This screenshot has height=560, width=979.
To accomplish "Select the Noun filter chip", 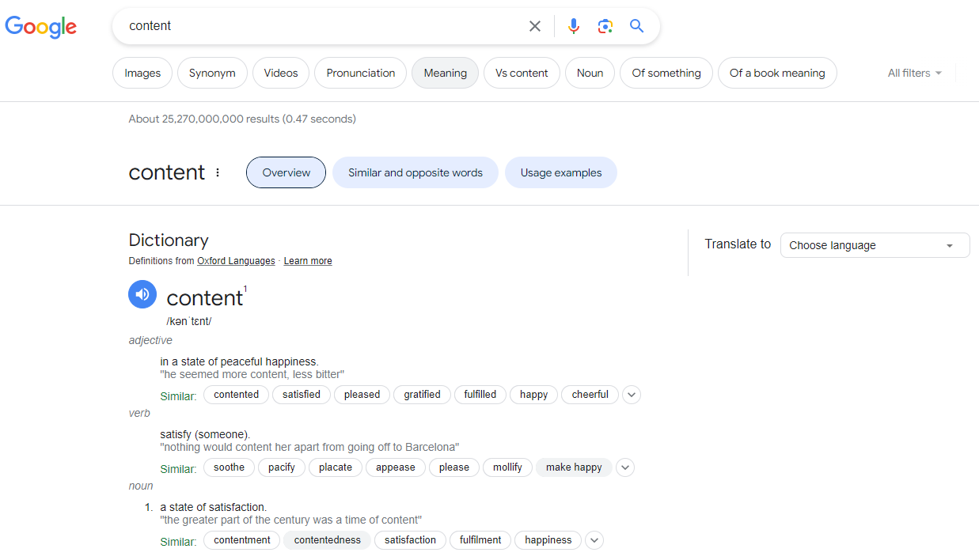I will point(590,73).
